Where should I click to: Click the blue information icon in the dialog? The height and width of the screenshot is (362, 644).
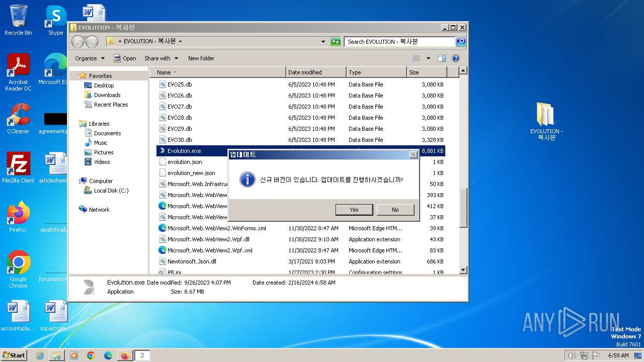tap(247, 179)
